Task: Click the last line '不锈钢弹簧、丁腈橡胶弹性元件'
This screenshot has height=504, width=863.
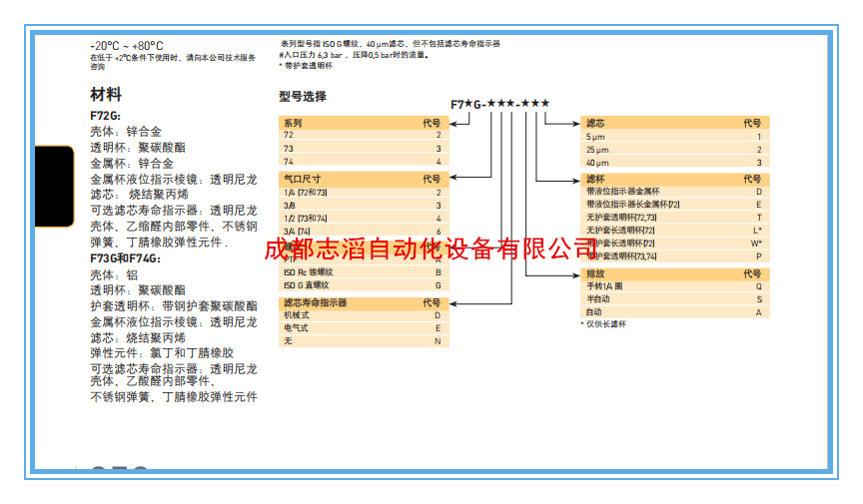Action: 174,396
